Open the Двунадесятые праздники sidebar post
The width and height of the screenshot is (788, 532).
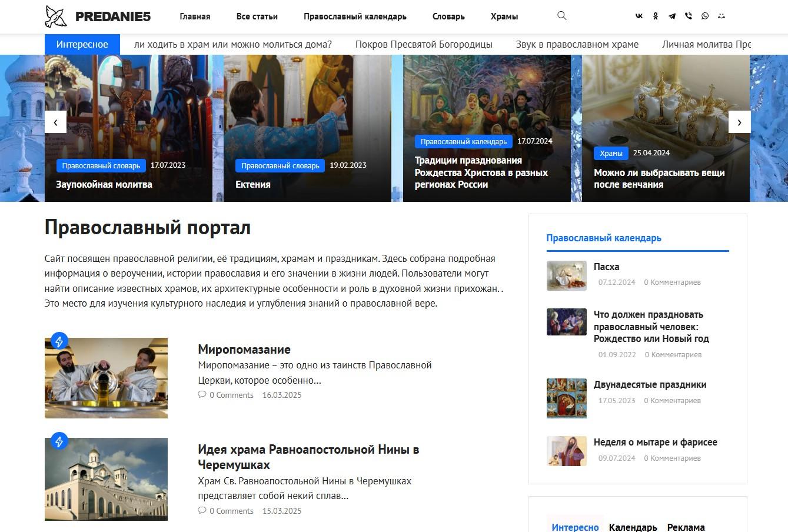650,384
